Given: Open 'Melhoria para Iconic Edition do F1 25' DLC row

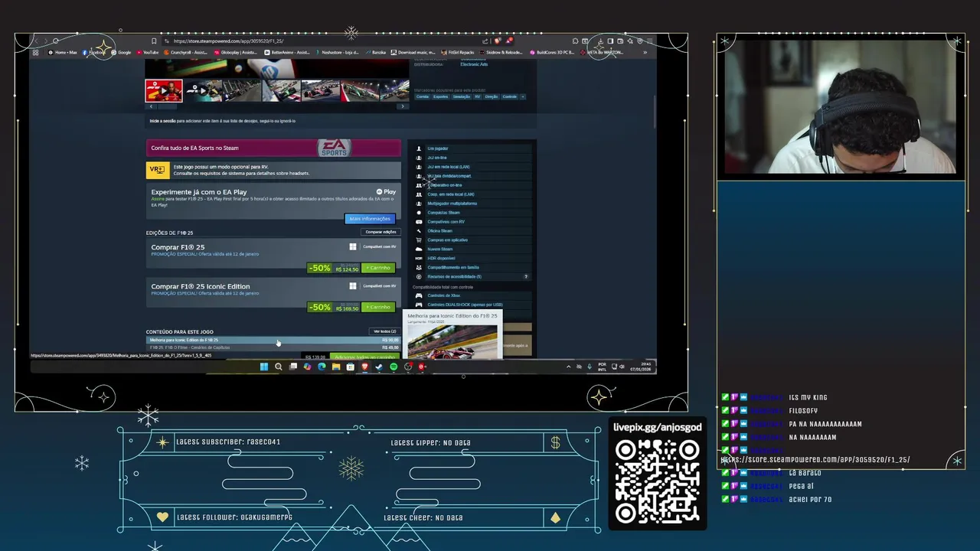Looking at the screenshot, I should tap(273, 340).
